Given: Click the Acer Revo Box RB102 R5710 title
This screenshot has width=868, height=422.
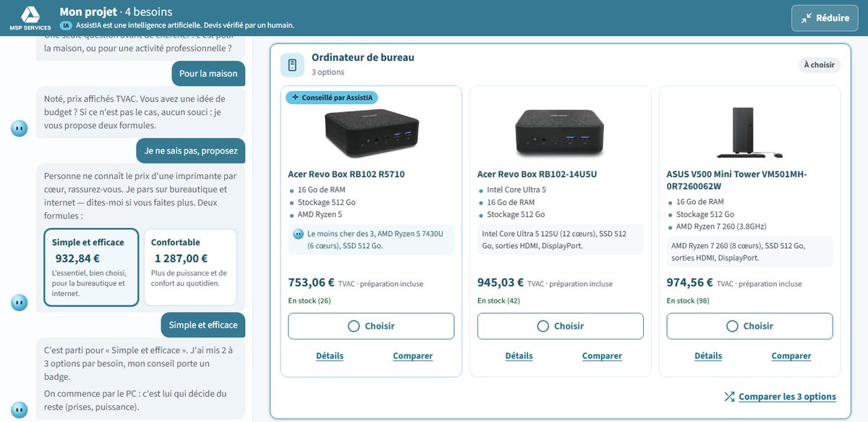Looking at the screenshot, I should 346,174.
